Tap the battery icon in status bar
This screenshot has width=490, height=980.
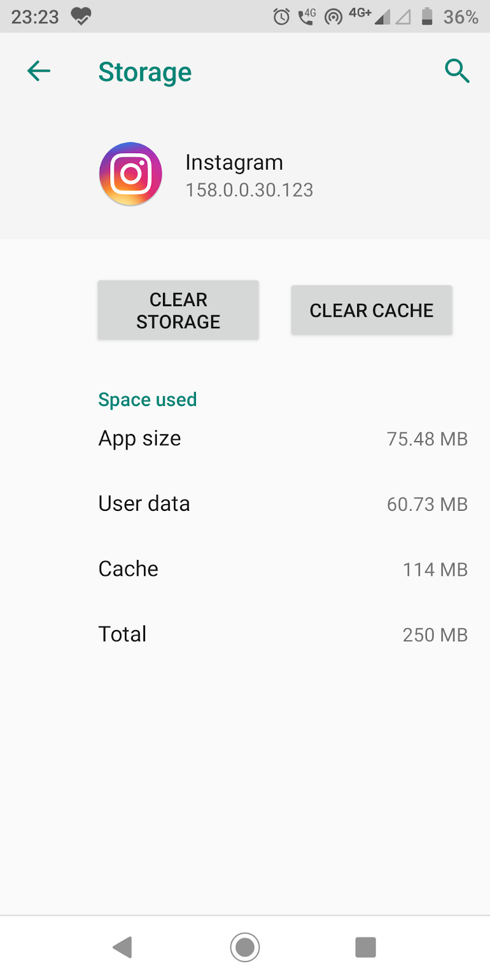428,17
